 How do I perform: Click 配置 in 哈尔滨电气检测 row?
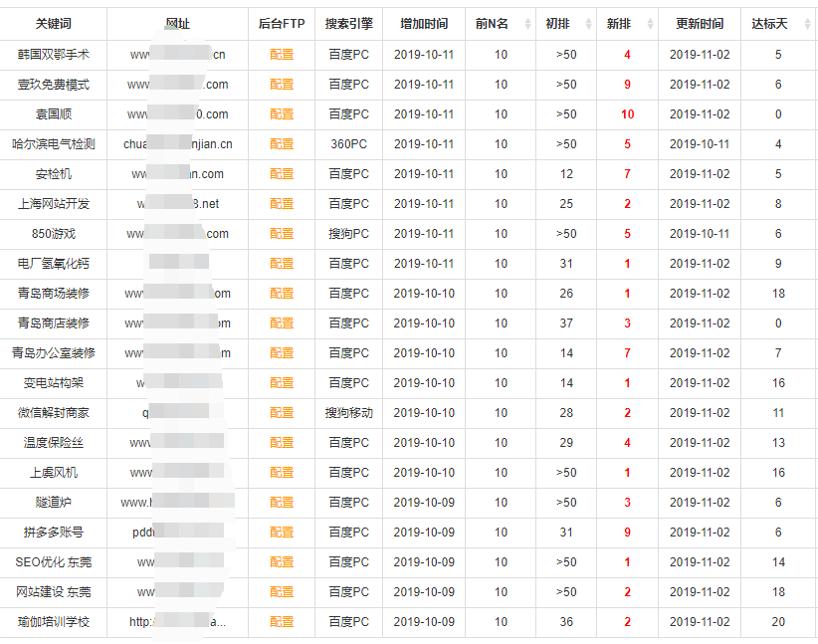pos(282,144)
